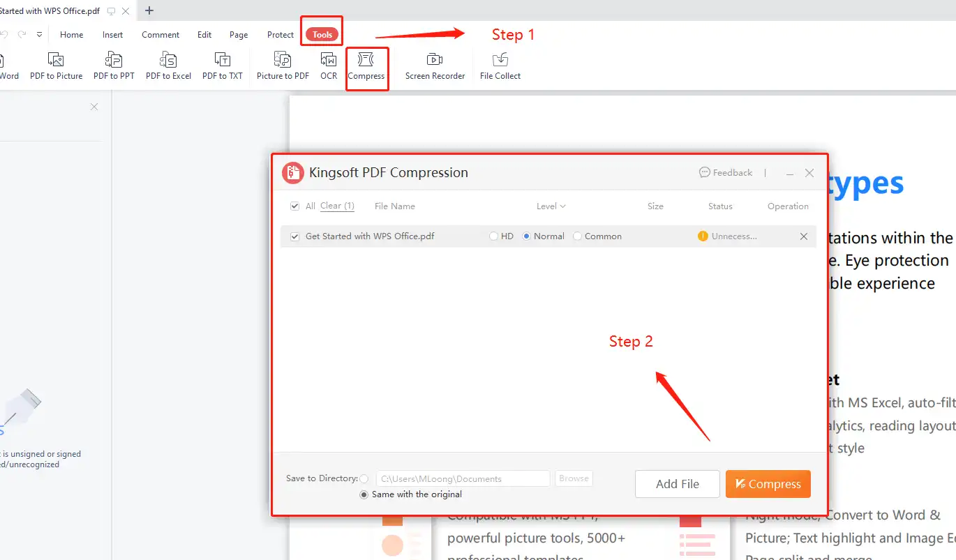The width and height of the screenshot is (956, 560).
Task: Close the Get Started document tab
Action: pyautogui.click(x=125, y=11)
